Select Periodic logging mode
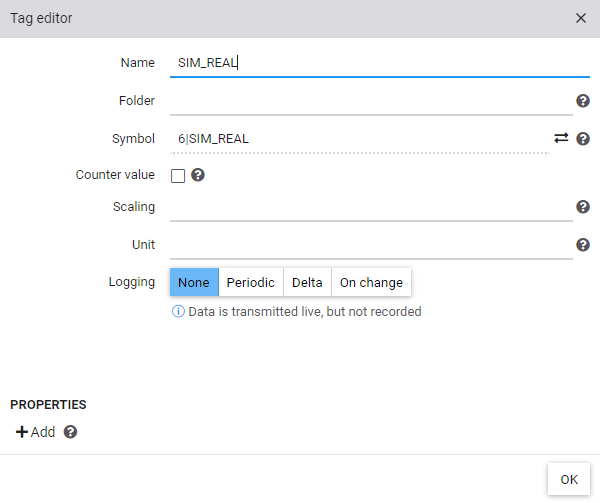The height and width of the screenshot is (503, 600). (251, 282)
